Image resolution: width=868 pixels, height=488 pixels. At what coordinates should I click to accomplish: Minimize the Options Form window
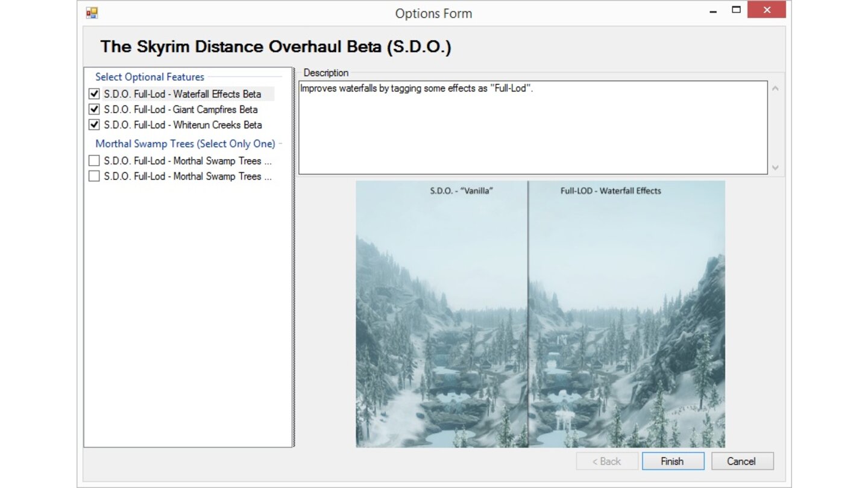(714, 11)
